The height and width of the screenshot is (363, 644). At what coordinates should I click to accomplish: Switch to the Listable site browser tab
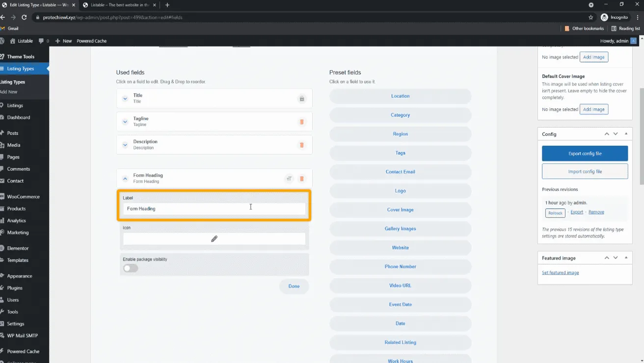(x=120, y=5)
